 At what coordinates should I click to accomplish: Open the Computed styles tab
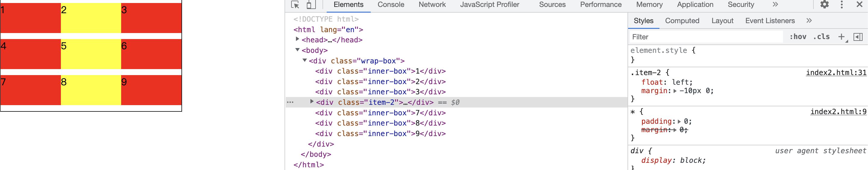682,21
